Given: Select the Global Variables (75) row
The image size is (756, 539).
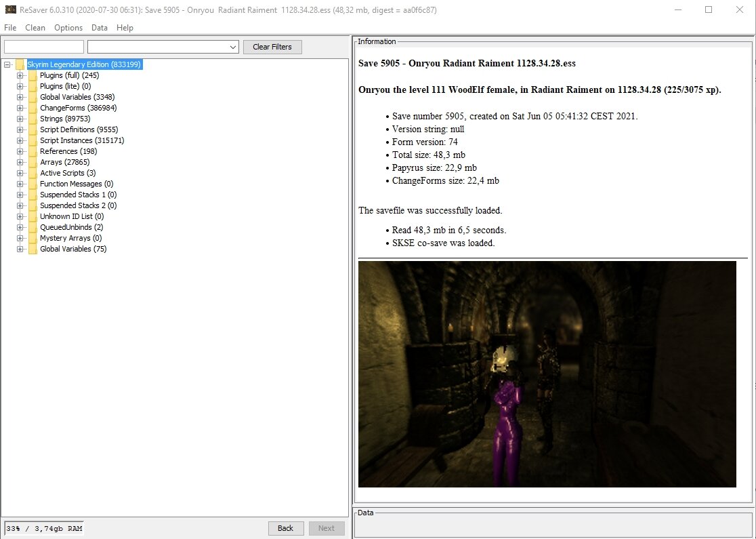Looking at the screenshot, I should point(73,249).
